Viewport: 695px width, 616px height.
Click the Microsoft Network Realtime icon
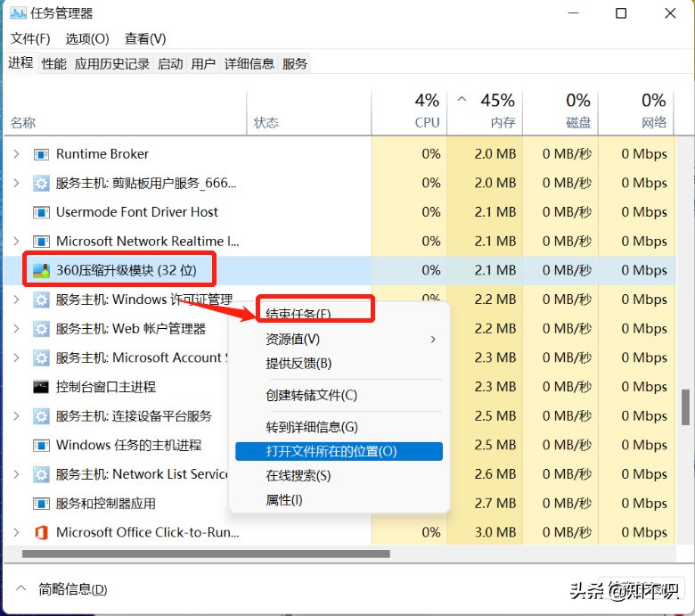click(41, 242)
